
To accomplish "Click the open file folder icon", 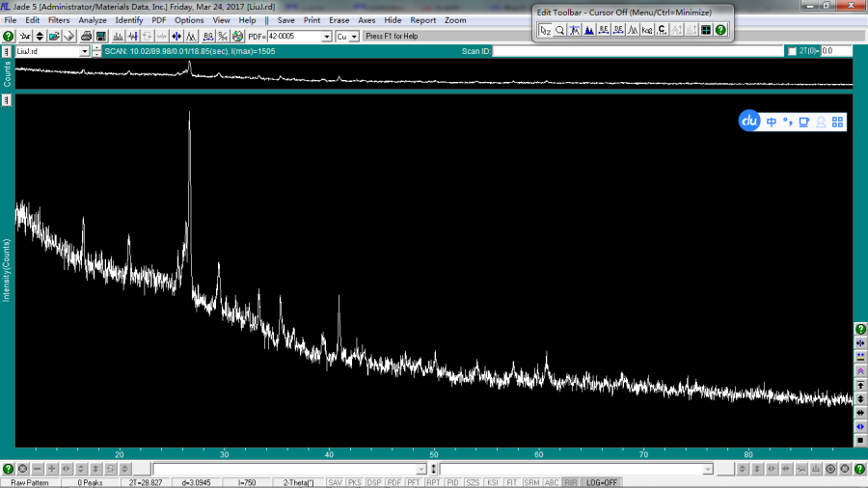I will tap(54, 37).
